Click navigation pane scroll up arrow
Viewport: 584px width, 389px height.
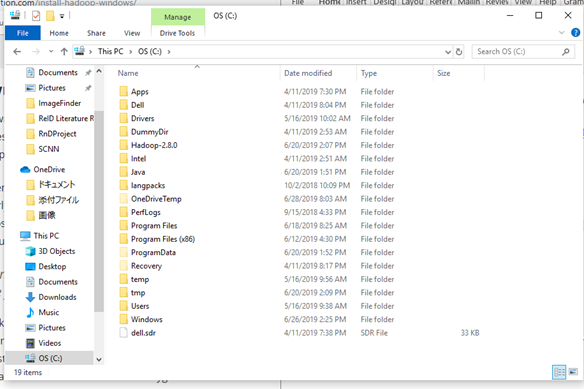(99, 71)
